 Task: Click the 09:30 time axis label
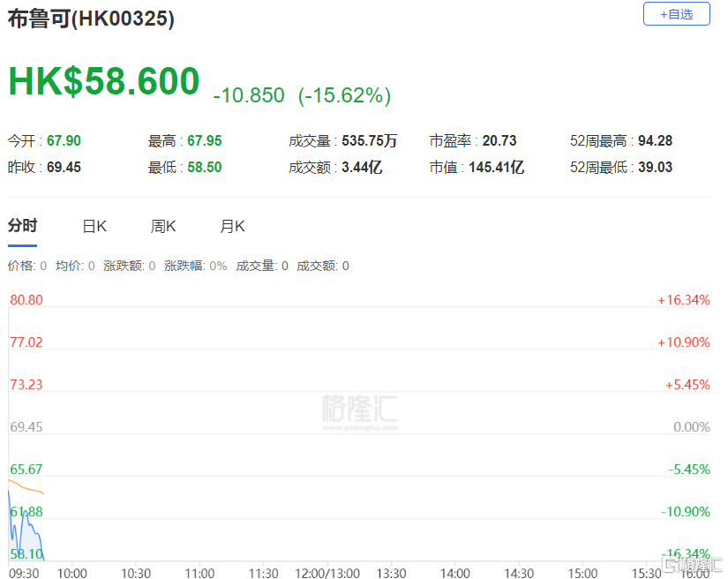tap(24, 573)
